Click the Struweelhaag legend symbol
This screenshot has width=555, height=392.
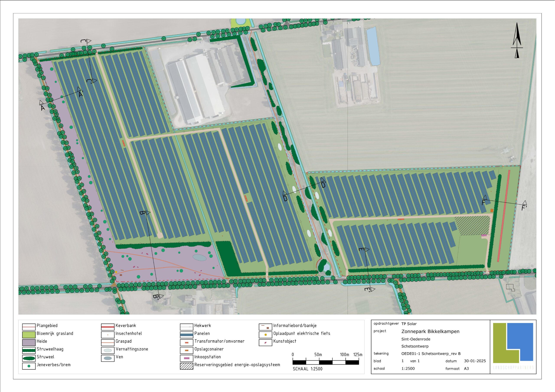[x=29, y=350]
